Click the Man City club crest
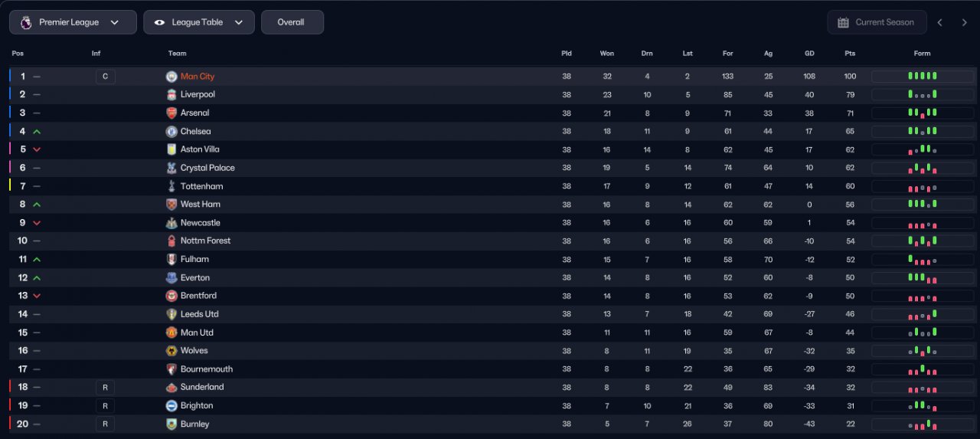Screen dimensions: 980x439 [171, 77]
